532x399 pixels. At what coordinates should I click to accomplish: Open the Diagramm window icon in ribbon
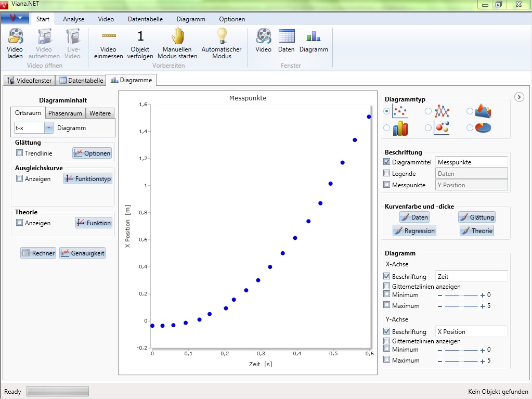click(x=314, y=36)
